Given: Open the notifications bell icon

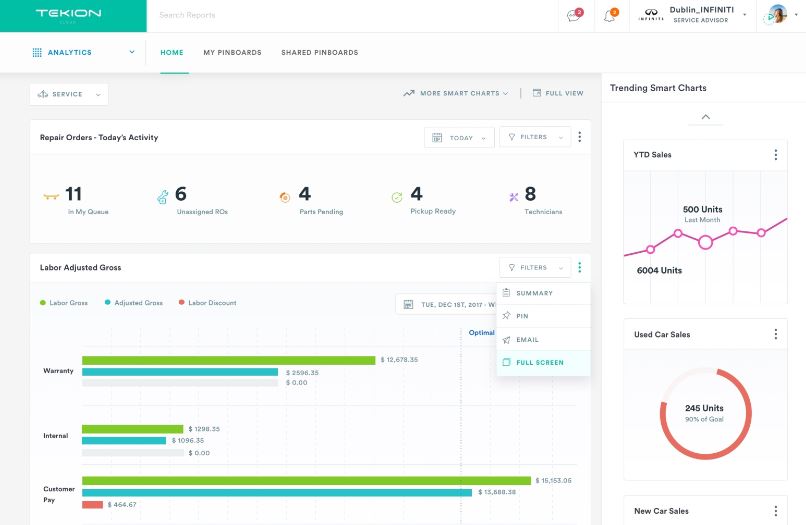Looking at the screenshot, I should pyautogui.click(x=610, y=15).
